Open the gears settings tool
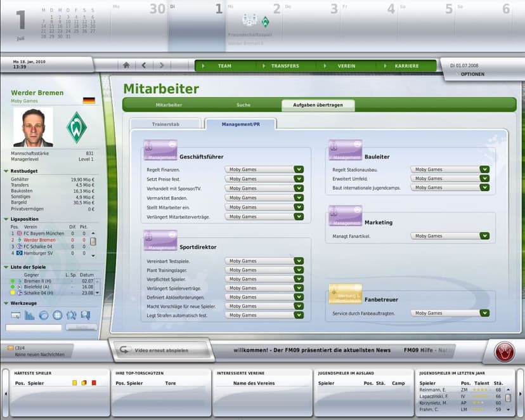The width and height of the screenshot is (525, 420). click(71, 315)
